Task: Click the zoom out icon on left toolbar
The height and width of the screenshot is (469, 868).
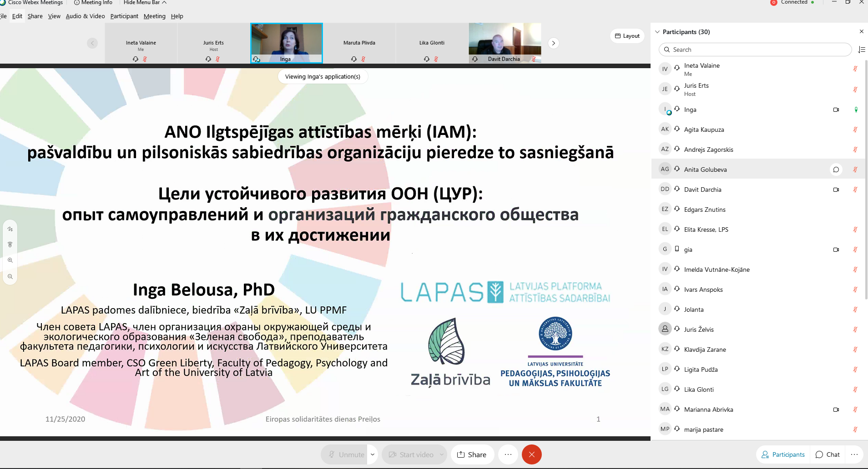Action: pyautogui.click(x=10, y=277)
